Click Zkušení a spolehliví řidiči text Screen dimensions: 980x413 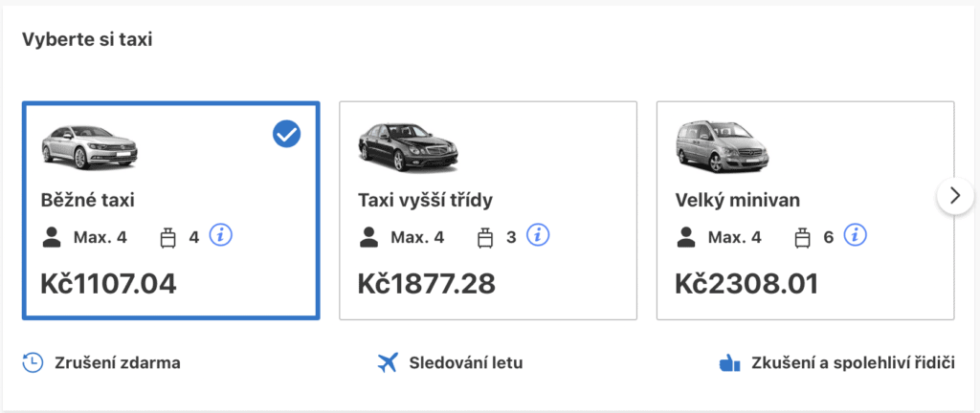tap(853, 363)
